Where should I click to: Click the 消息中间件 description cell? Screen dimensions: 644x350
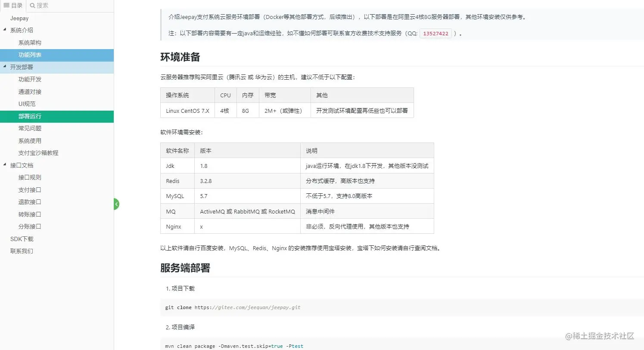pyautogui.click(x=367, y=211)
